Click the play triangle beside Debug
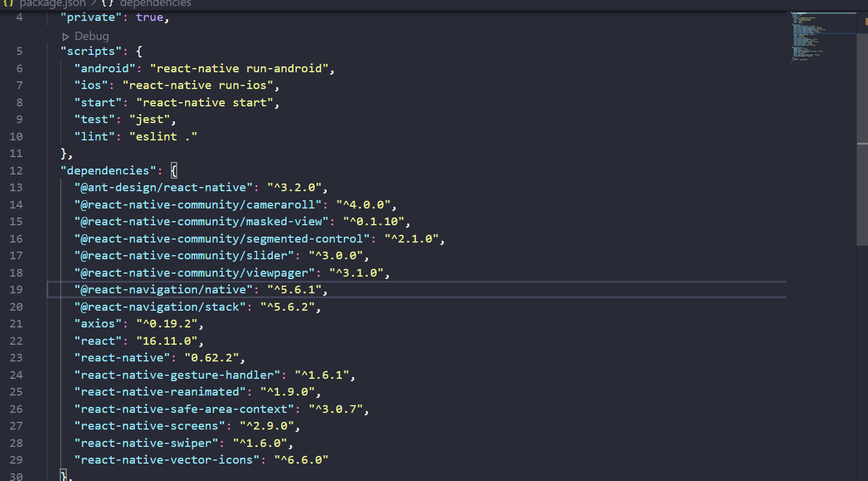The width and height of the screenshot is (868, 481). click(x=66, y=36)
